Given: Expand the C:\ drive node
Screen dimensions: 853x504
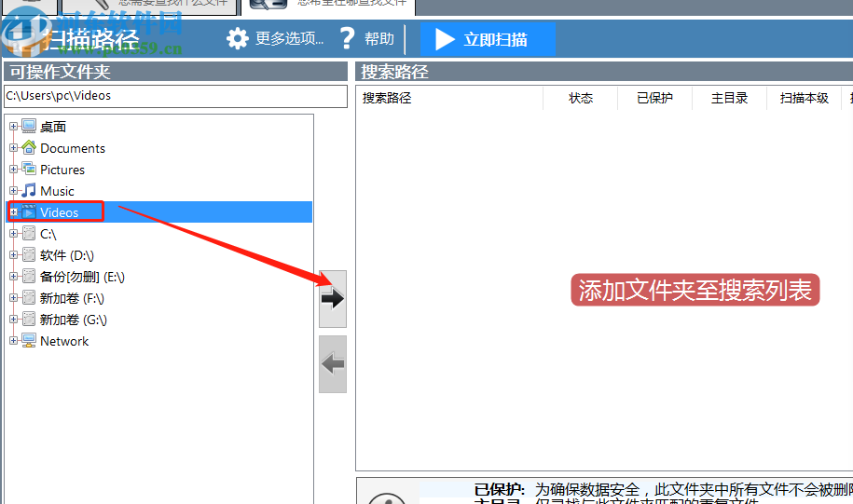Looking at the screenshot, I should [x=14, y=234].
